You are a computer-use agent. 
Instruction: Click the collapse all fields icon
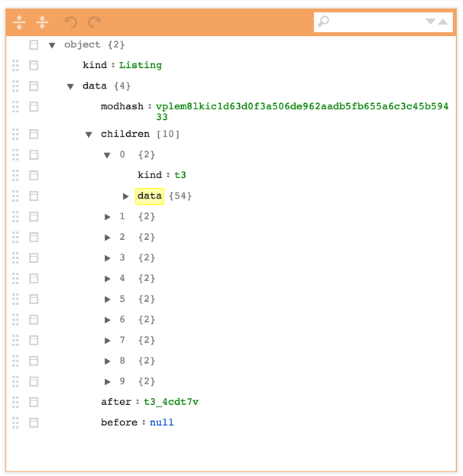(x=42, y=22)
